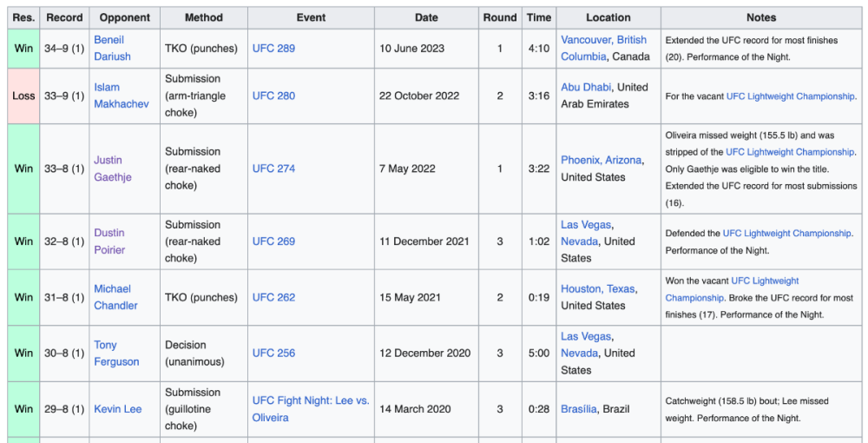The height and width of the screenshot is (443, 868).
Task: Visit the Houston, Texas location link
Action: (x=598, y=289)
